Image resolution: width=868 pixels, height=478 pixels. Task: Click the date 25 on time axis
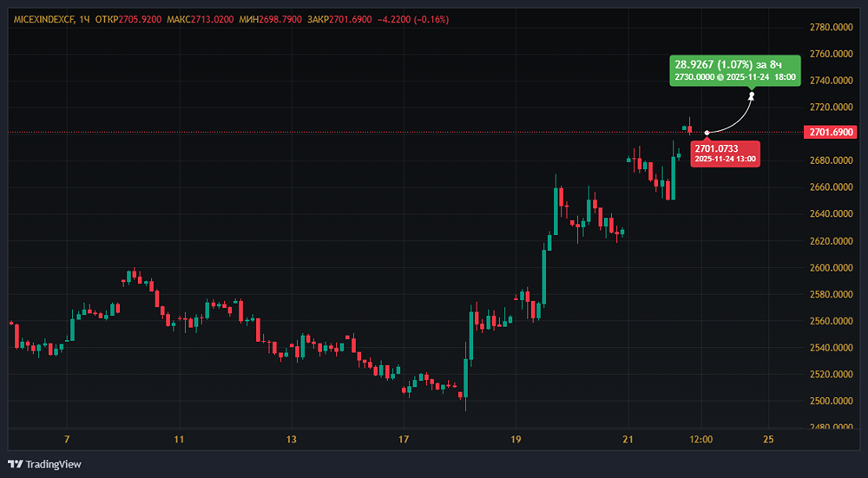(x=768, y=440)
